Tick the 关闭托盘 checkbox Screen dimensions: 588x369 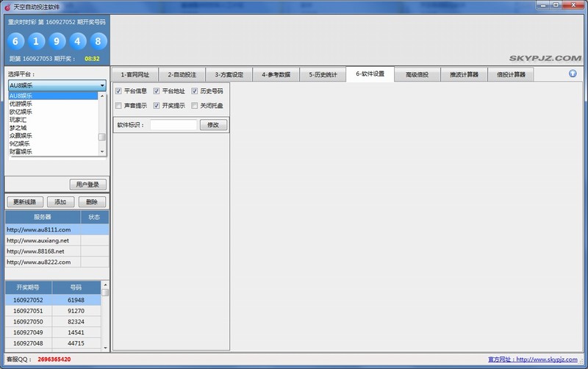195,106
